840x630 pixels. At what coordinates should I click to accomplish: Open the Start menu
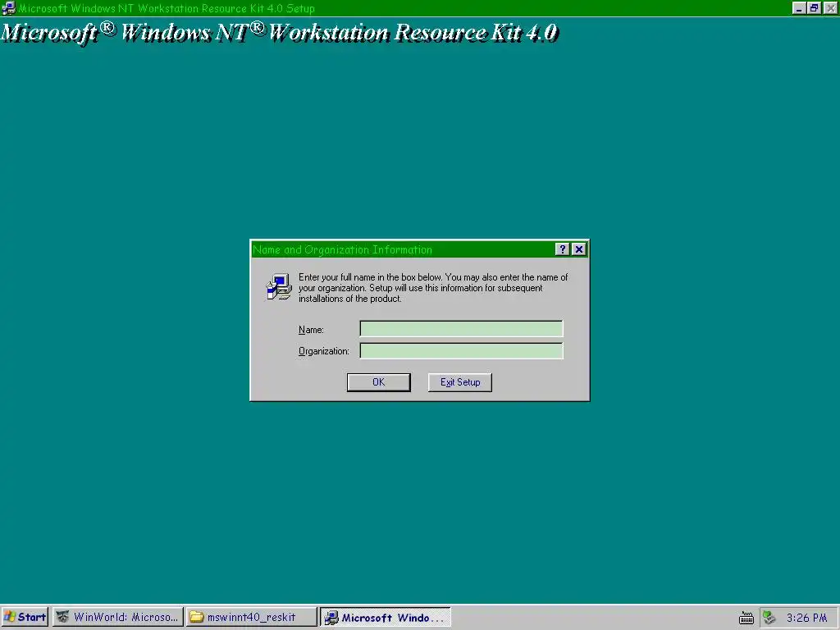pyautogui.click(x=25, y=617)
